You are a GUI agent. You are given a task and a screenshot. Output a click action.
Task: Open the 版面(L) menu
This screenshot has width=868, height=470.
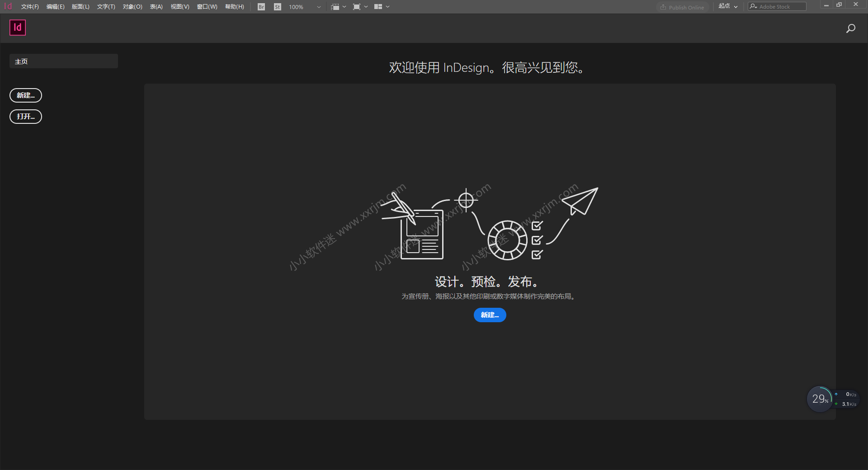pos(80,7)
